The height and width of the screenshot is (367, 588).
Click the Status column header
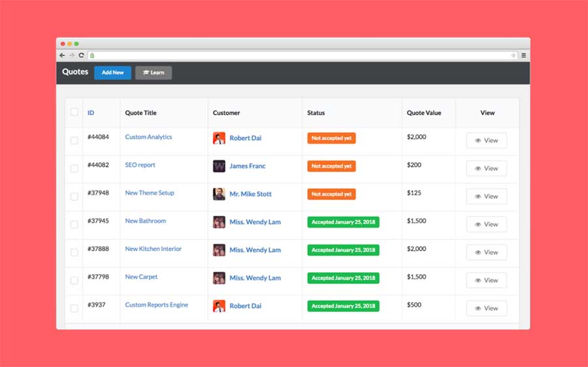(316, 113)
